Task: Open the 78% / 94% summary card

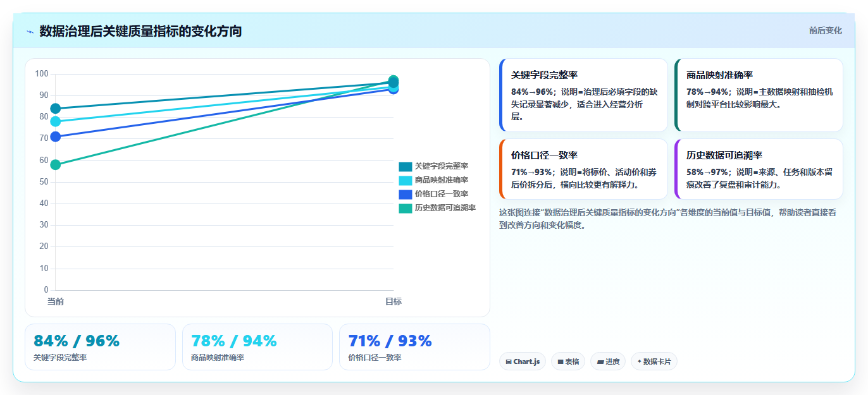Action: [x=257, y=347]
